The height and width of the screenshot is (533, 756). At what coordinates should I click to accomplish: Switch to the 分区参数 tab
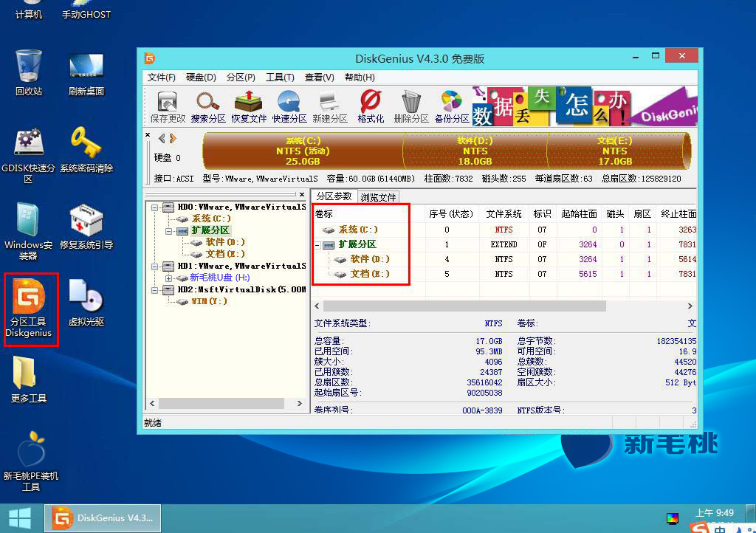tap(334, 196)
